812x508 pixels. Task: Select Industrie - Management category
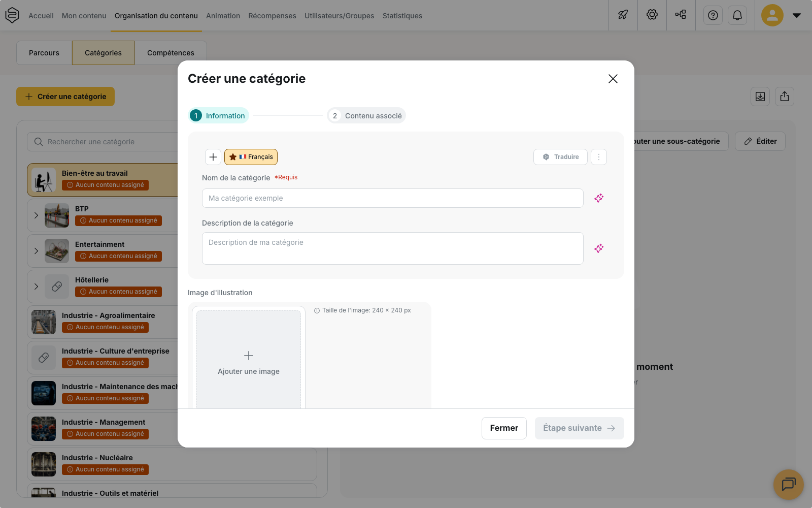(103, 429)
